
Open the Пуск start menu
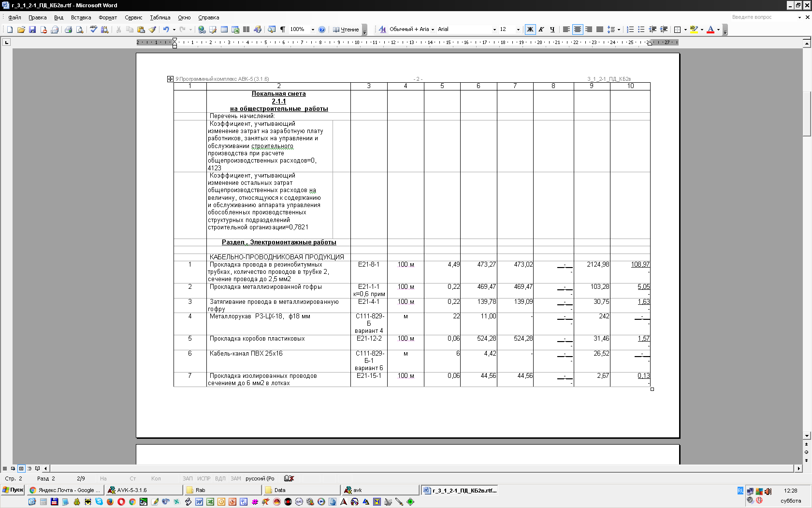pyautogui.click(x=13, y=490)
